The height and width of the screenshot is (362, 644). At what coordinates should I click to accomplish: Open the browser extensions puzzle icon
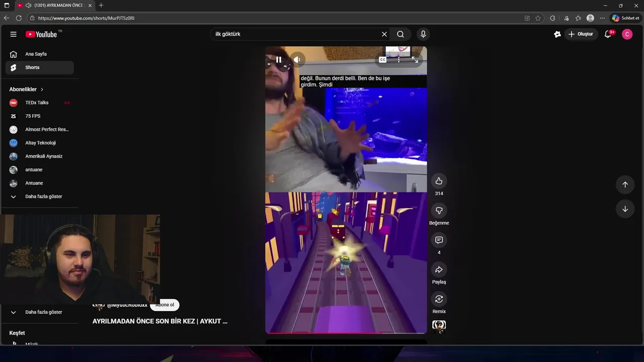click(552, 18)
